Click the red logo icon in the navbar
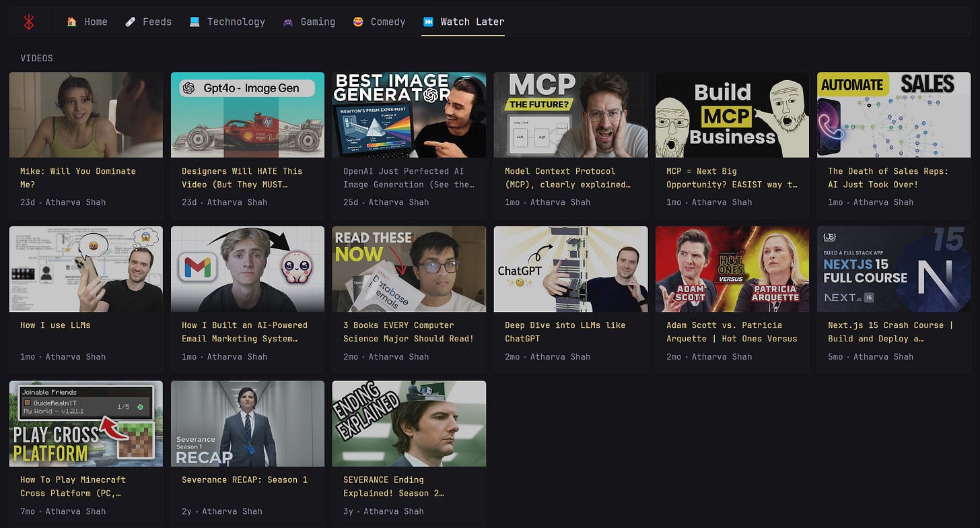Screen dimensions: 980x528 point(28,22)
